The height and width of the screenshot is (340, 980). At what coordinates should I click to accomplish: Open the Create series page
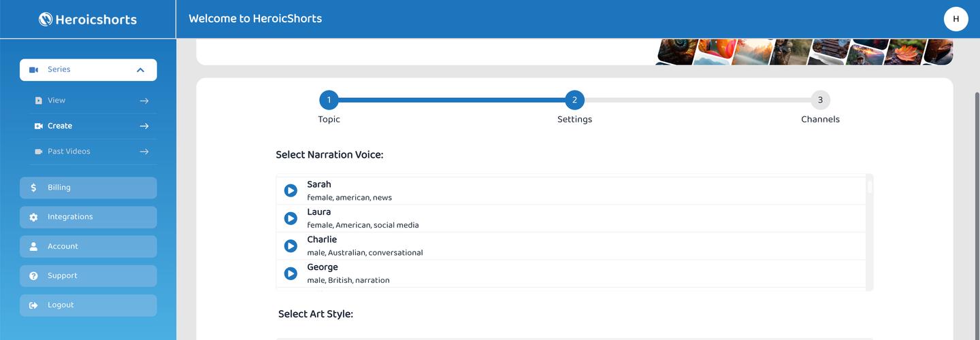coord(60,126)
